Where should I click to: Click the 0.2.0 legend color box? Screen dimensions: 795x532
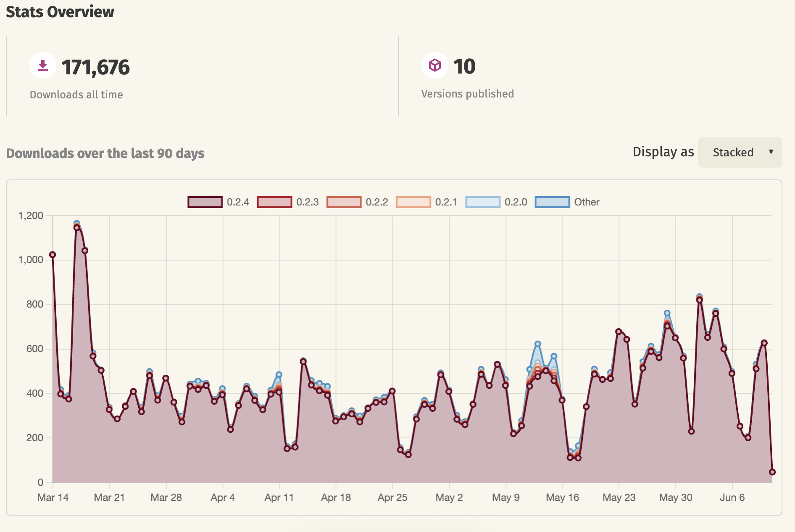(x=482, y=202)
